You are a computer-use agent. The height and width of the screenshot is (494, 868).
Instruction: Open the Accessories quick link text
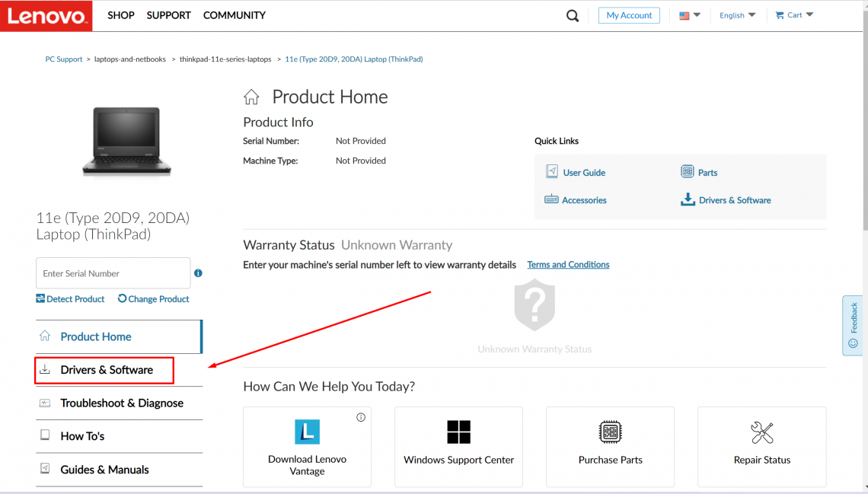click(x=584, y=200)
